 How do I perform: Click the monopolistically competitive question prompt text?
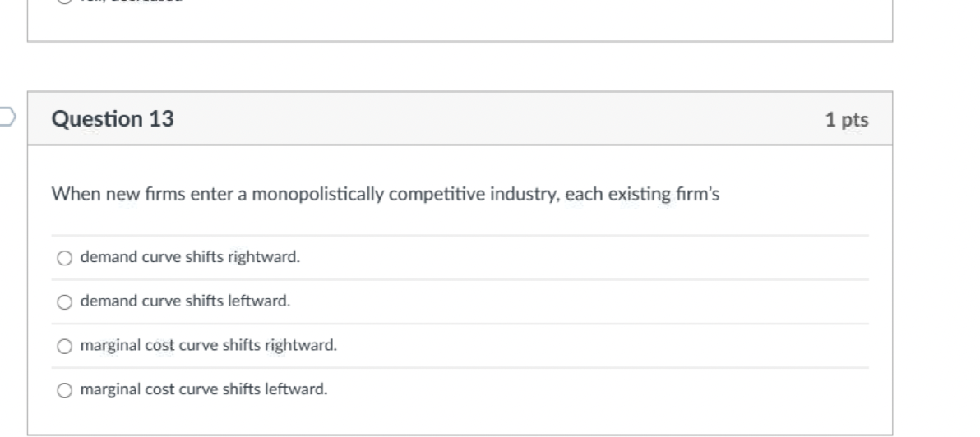385,194
